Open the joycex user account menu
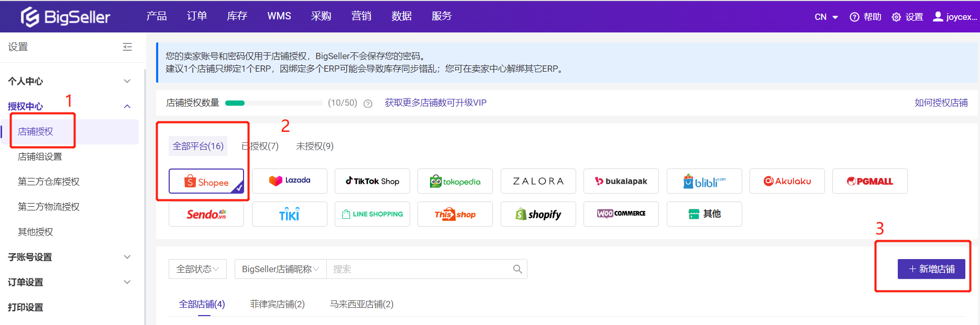 955,17
